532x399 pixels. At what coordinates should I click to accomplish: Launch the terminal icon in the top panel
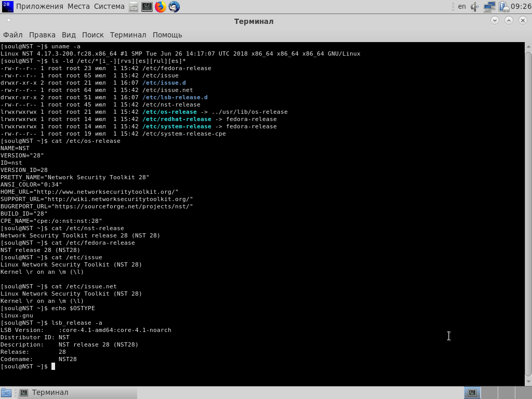click(x=147, y=7)
